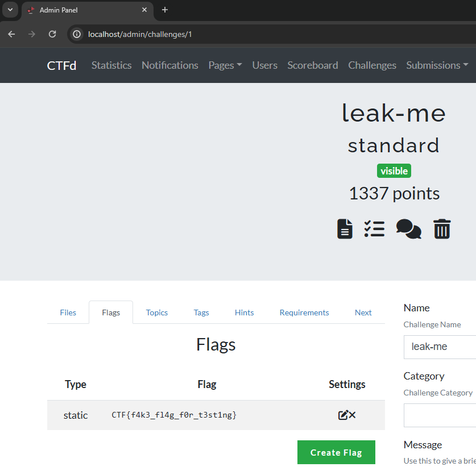Expand the Submissions dropdown menu
This screenshot has height=471, width=476.
tap(437, 65)
